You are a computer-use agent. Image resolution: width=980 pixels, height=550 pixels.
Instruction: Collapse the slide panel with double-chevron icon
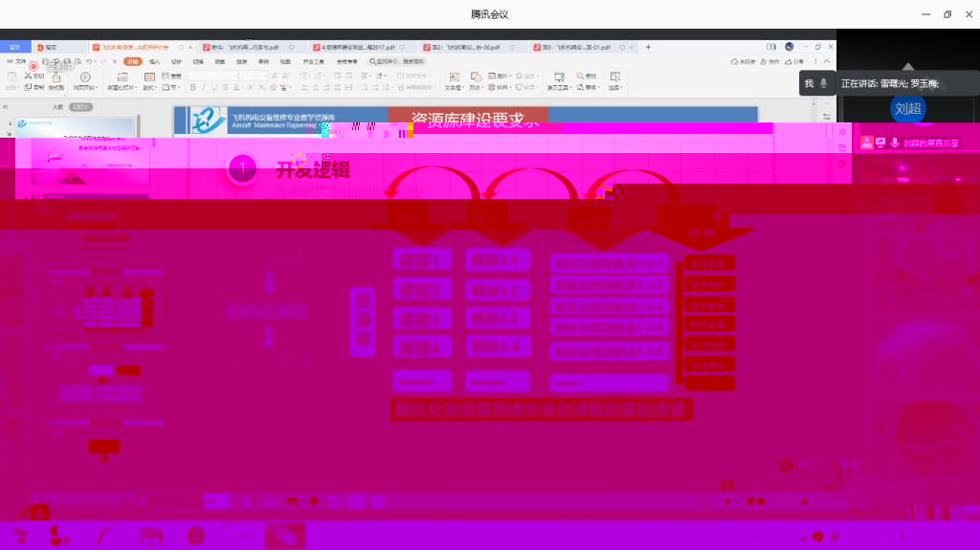pos(5,107)
